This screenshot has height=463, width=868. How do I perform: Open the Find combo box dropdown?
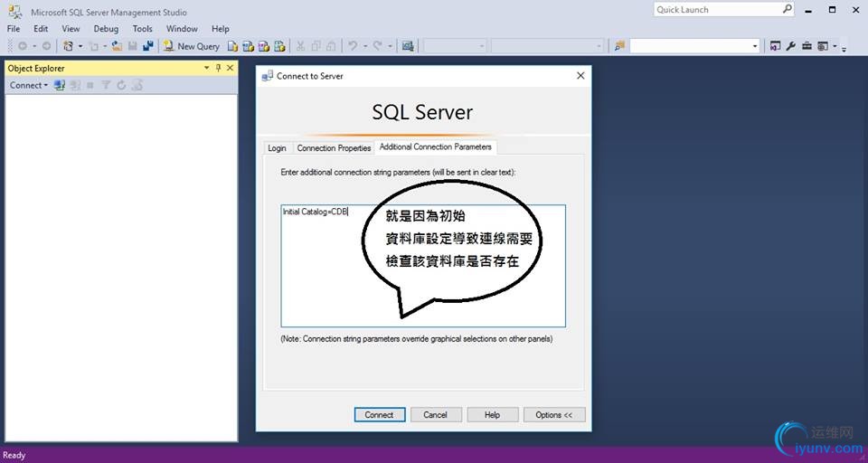(755, 46)
